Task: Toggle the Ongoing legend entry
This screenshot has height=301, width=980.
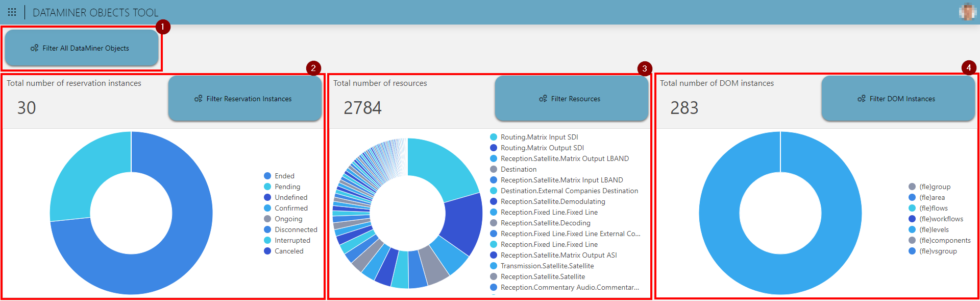Action: [283, 219]
